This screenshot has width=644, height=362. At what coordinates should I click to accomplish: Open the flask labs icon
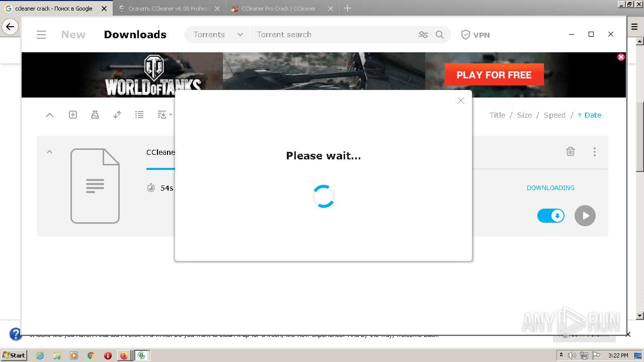coord(95,115)
